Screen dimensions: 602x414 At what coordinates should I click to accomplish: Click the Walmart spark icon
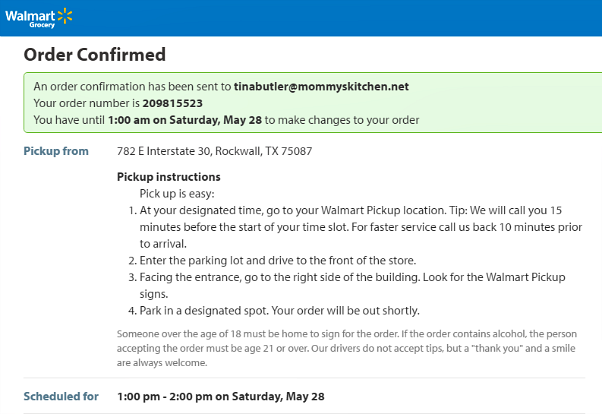pyautogui.click(x=65, y=14)
